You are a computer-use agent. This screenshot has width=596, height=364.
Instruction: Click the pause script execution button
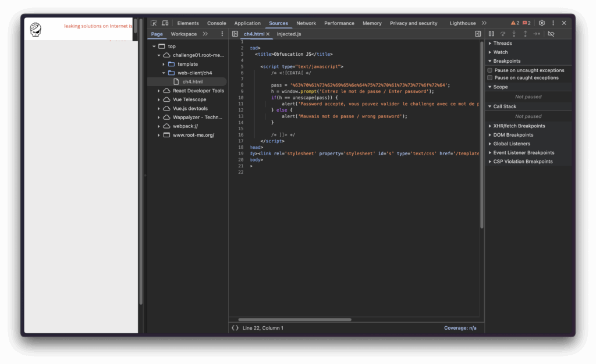click(x=491, y=34)
